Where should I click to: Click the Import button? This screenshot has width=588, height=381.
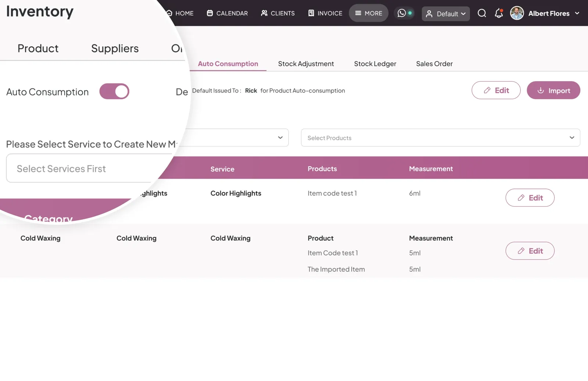pos(553,90)
